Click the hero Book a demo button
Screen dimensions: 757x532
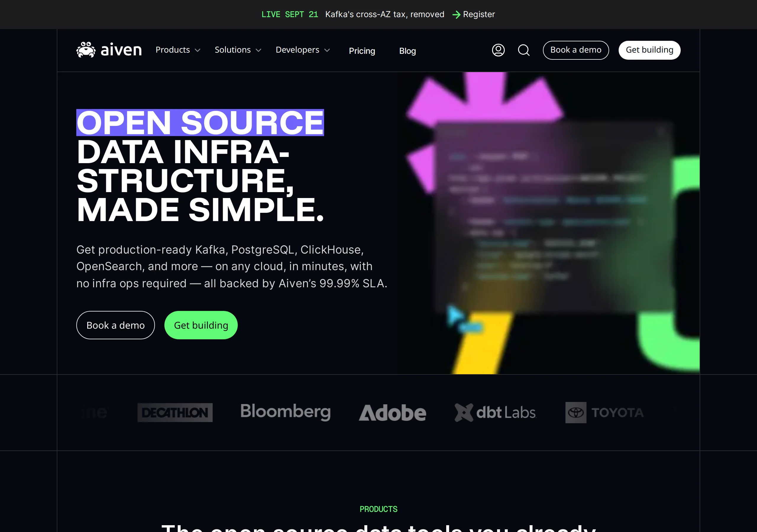(x=115, y=325)
